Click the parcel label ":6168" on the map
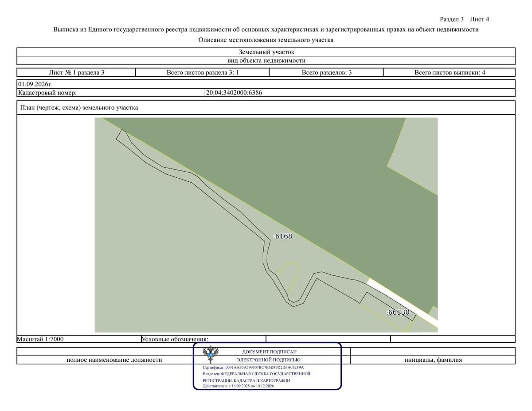The height and width of the screenshot is (411, 532). pyautogui.click(x=283, y=236)
